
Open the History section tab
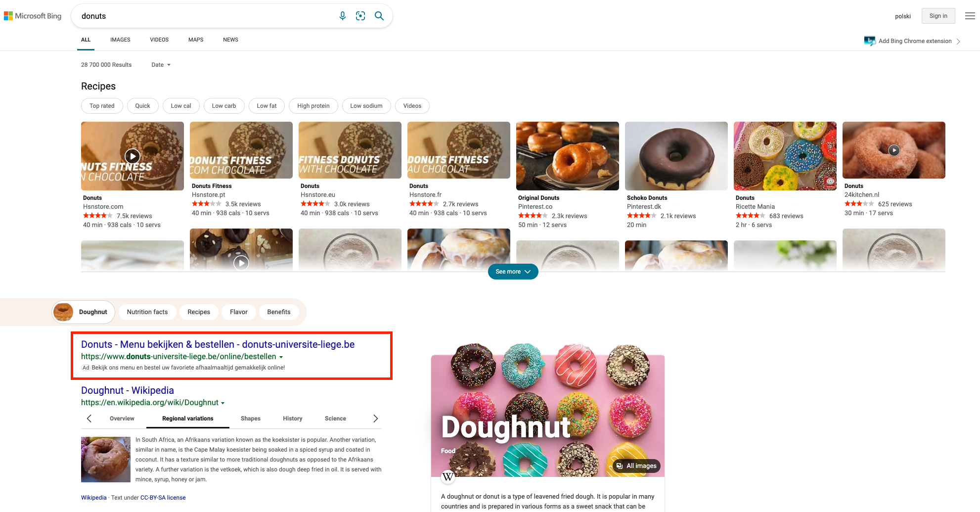(293, 419)
